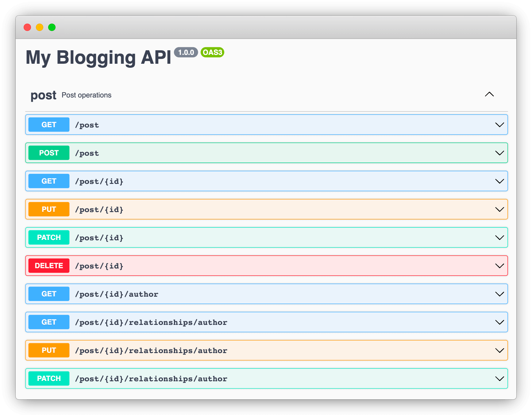Click the green POST badge on /post
This screenshot has height=415, width=532.
tap(48, 153)
